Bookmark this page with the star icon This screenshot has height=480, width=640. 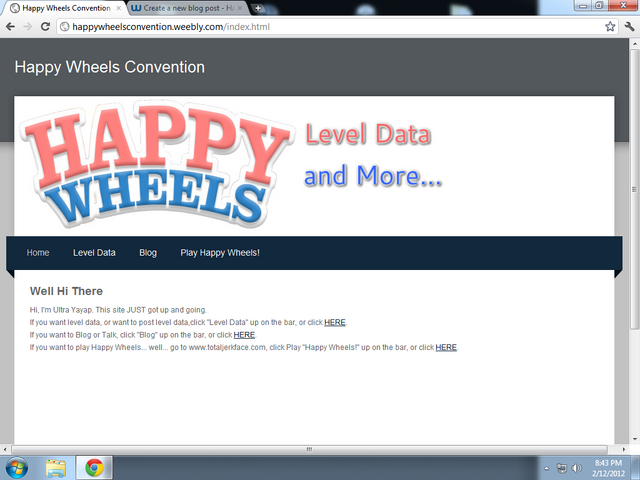click(x=610, y=27)
